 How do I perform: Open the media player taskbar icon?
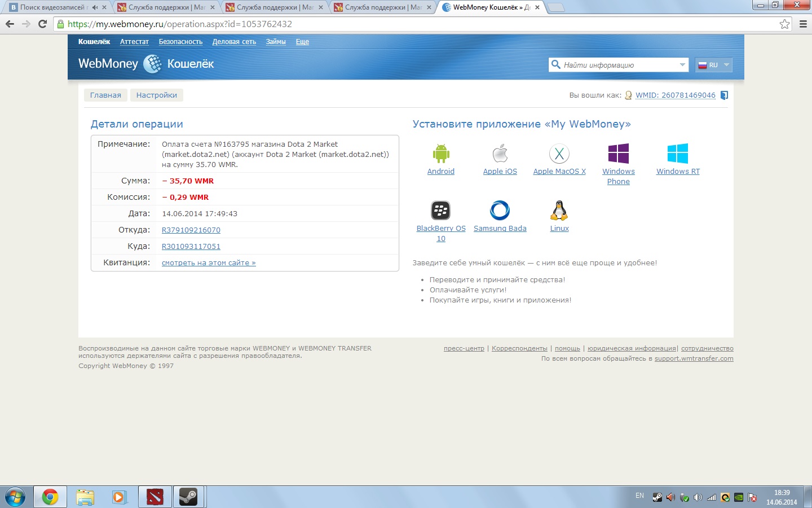(119, 497)
